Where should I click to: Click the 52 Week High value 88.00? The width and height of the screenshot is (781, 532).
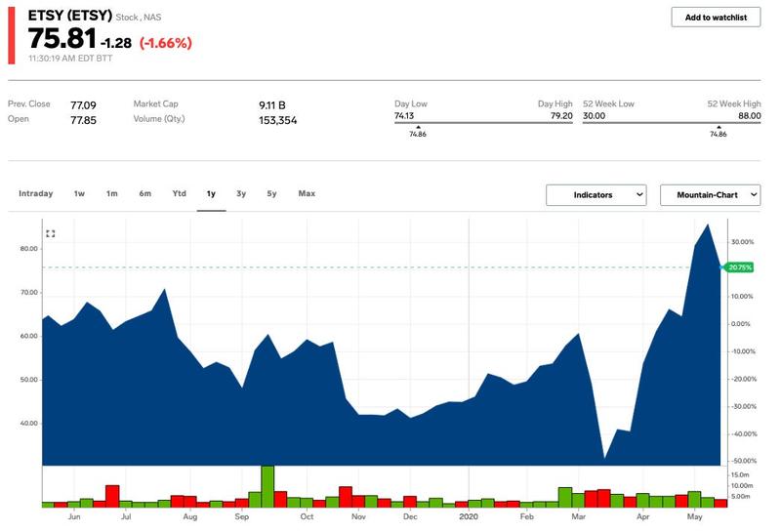click(750, 115)
